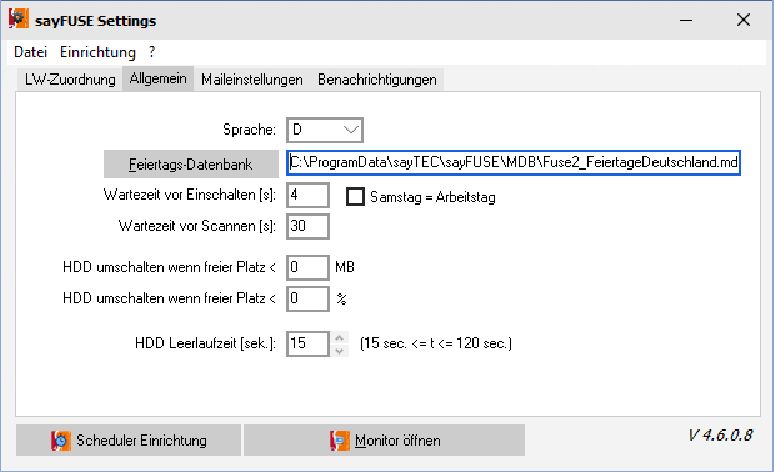
Task: Open the Benachrichtigungen tab
Action: click(x=377, y=80)
